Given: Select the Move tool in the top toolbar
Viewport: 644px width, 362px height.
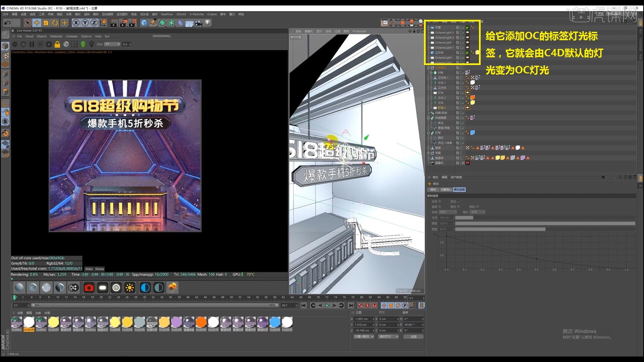Looking at the screenshot, I should [36, 23].
